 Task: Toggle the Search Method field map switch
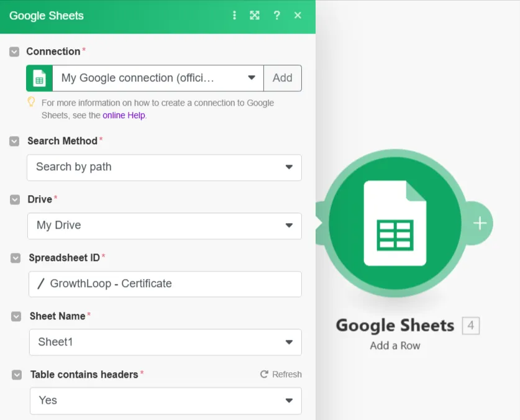[x=14, y=141]
